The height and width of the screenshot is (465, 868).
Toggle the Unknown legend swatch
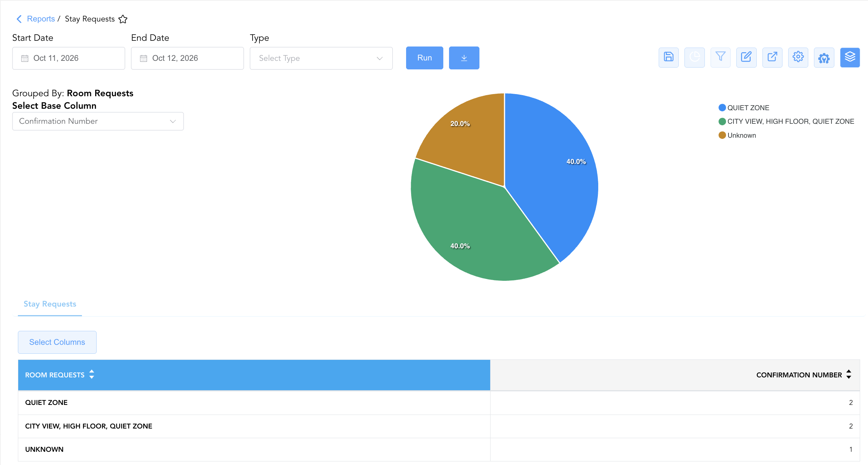(x=722, y=135)
